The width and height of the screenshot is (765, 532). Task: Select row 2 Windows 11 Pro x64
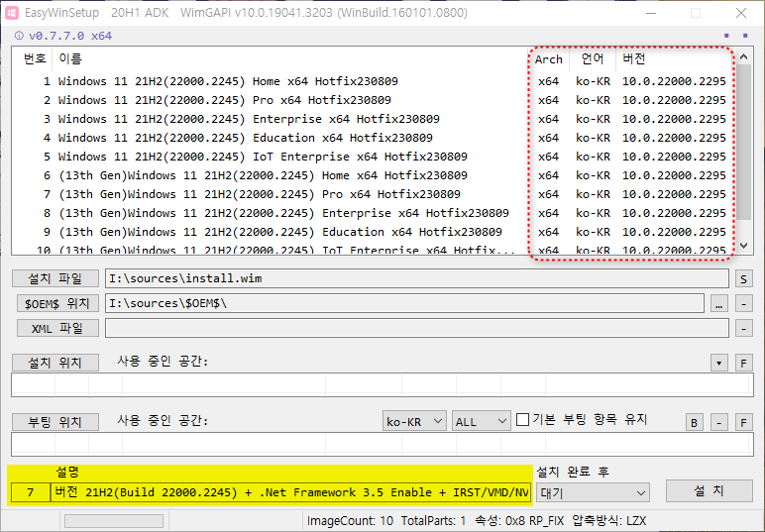point(374,100)
